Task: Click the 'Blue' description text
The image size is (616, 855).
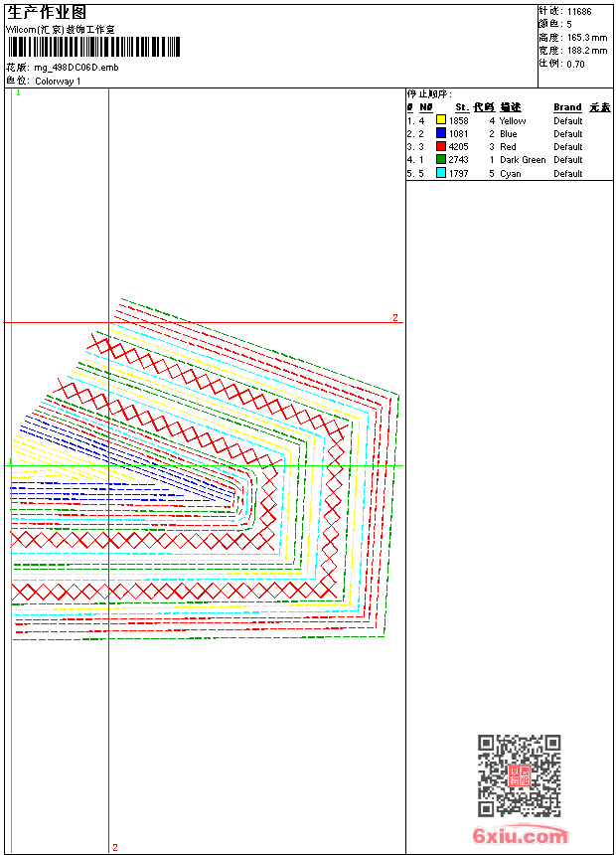Action: tap(508, 134)
